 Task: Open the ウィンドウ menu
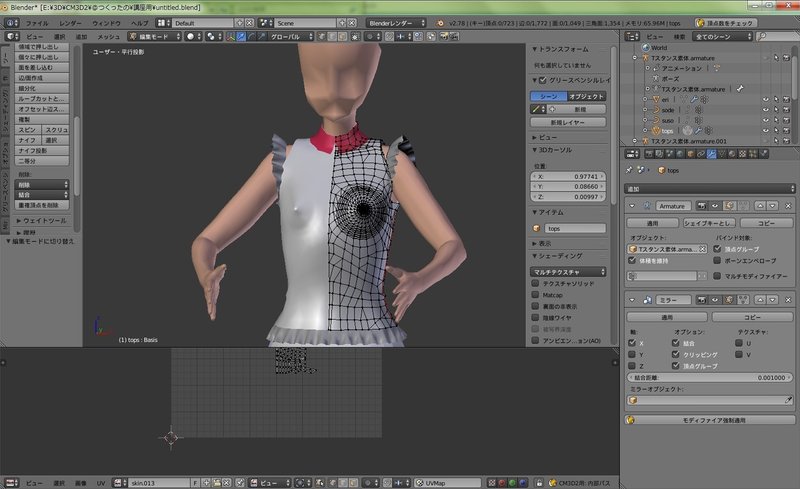click(106, 23)
